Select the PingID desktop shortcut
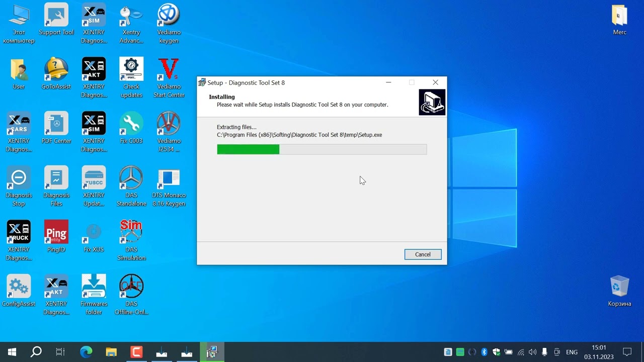 pyautogui.click(x=56, y=237)
